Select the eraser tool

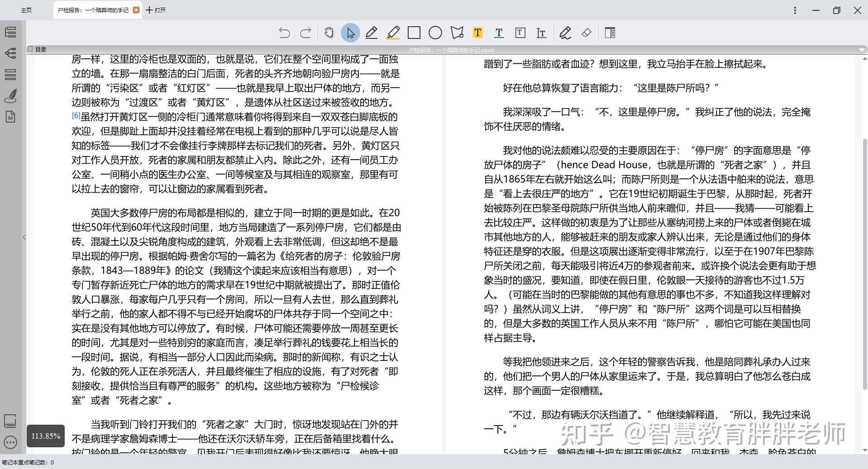[x=586, y=33]
